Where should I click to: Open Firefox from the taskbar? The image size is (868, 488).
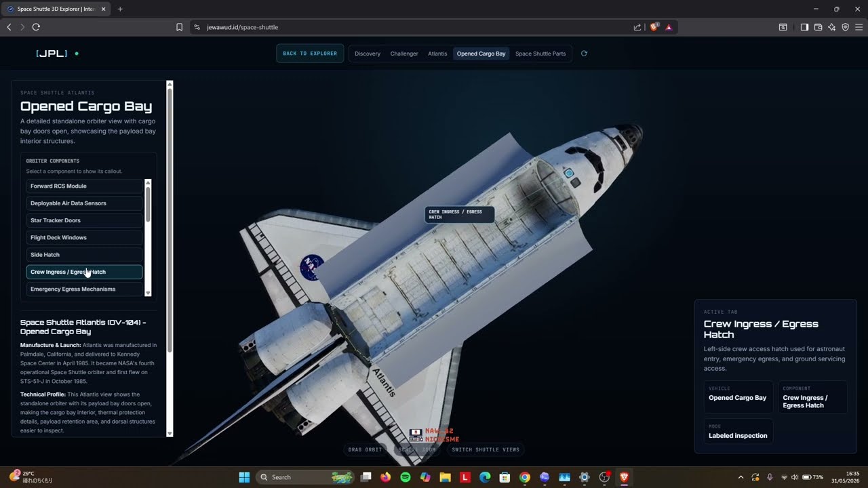386,477
